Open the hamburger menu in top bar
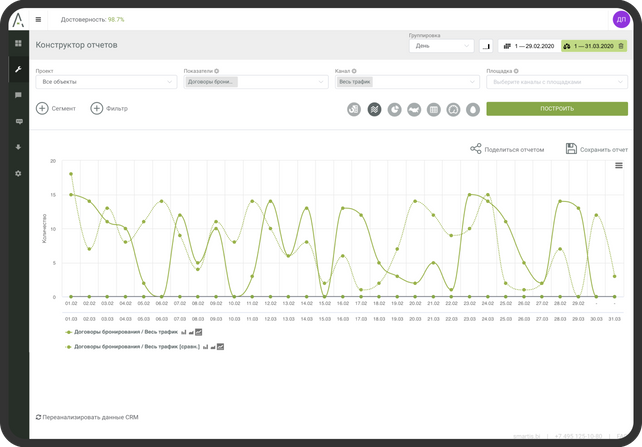 [38, 19]
